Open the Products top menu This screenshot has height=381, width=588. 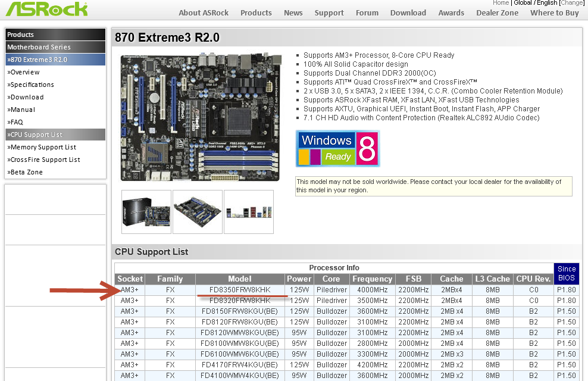pos(256,13)
